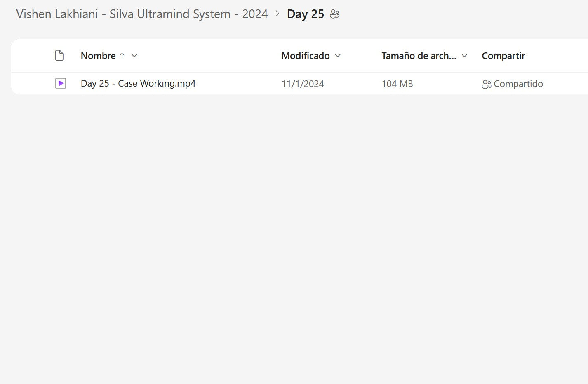The image size is (588, 384).
Task: Sort by the Nombre column header
Action: point(98,56)
